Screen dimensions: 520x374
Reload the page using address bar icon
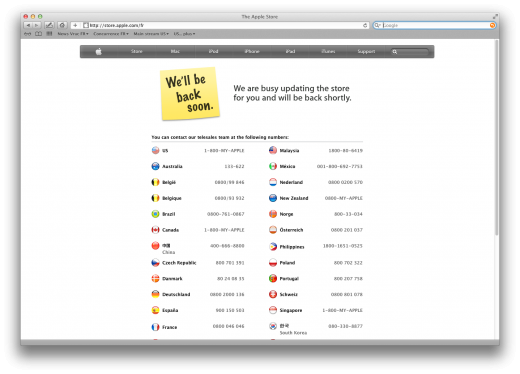pos(365,25)
